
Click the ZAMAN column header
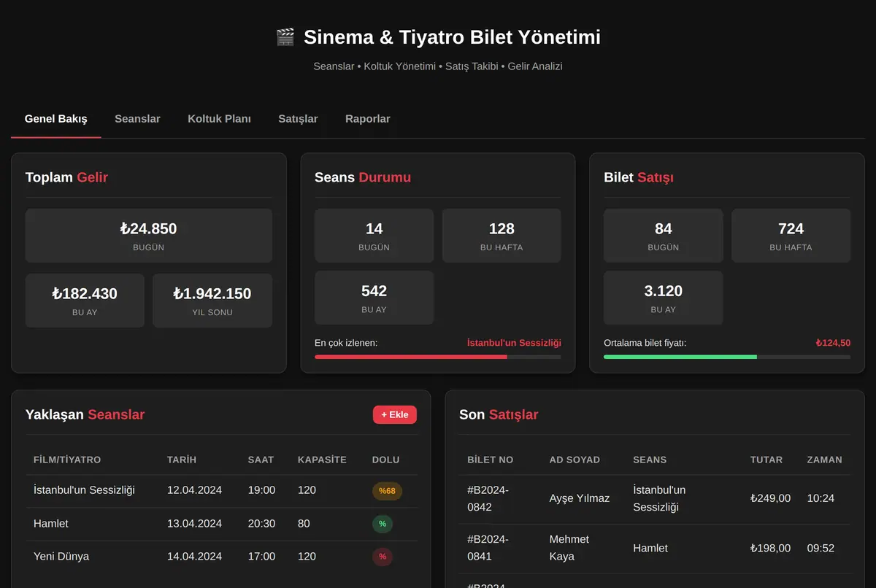[x=824, y=460]
